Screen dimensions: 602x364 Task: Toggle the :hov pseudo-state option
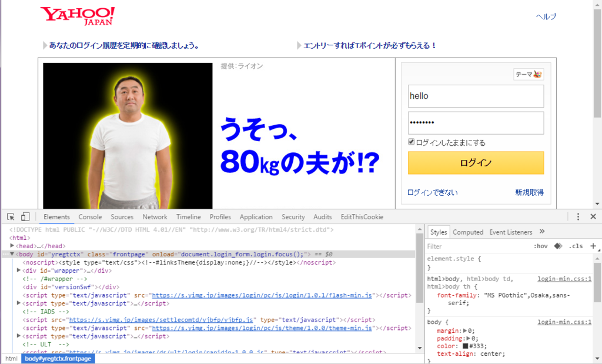pyautogui.click(x=541, y=246)
